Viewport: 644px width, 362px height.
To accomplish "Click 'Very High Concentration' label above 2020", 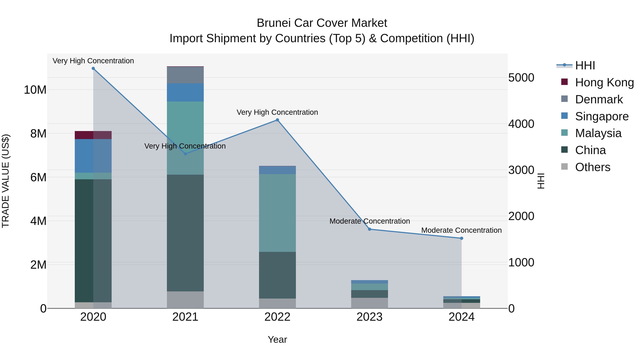I will (x=93, y=61).
